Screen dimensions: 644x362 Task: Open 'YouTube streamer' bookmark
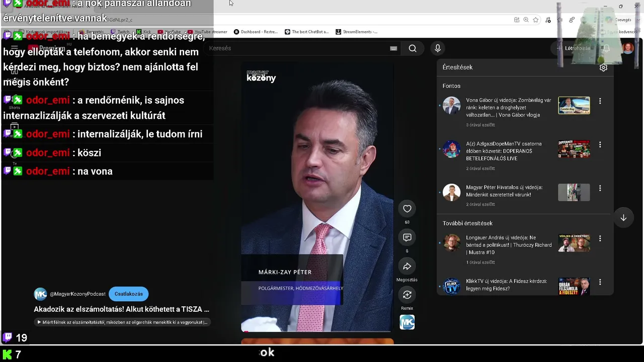[207, 32]
